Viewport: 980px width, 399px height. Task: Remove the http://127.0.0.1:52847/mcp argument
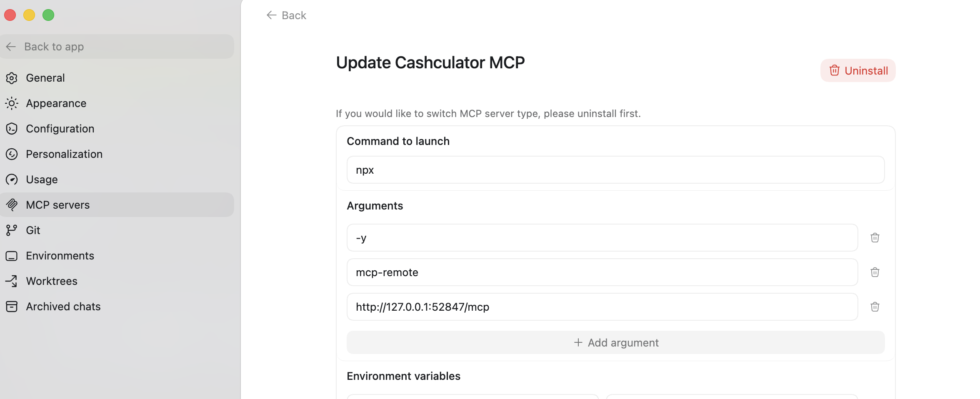[875, 307]
